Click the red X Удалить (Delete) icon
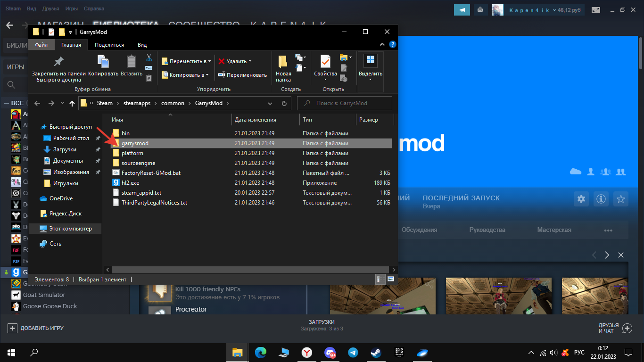 click(221, 61)
